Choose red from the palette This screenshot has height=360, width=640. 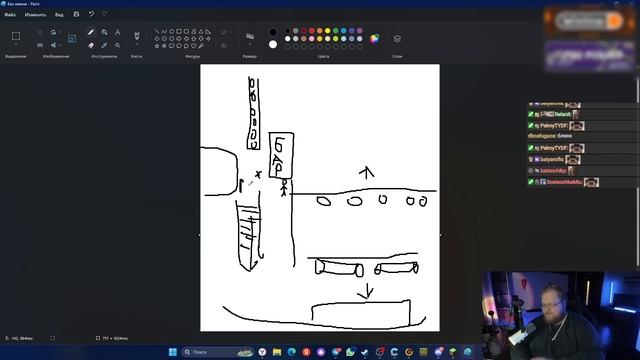click(x=312, y=31)
